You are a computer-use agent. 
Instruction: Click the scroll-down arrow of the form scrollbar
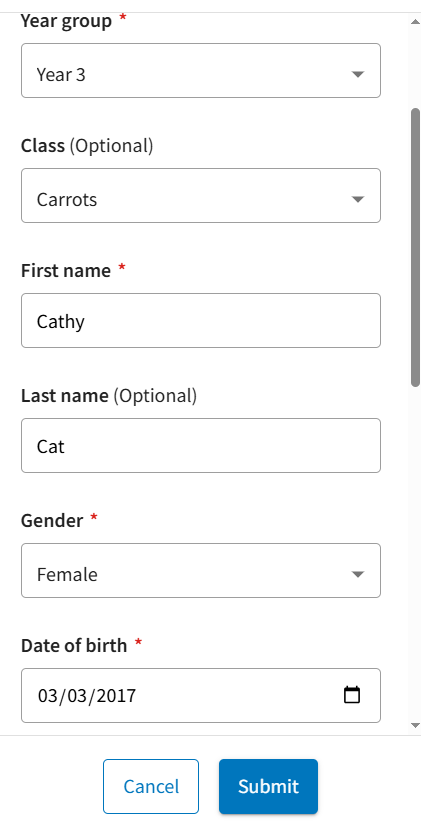click(x=415, y=726)
